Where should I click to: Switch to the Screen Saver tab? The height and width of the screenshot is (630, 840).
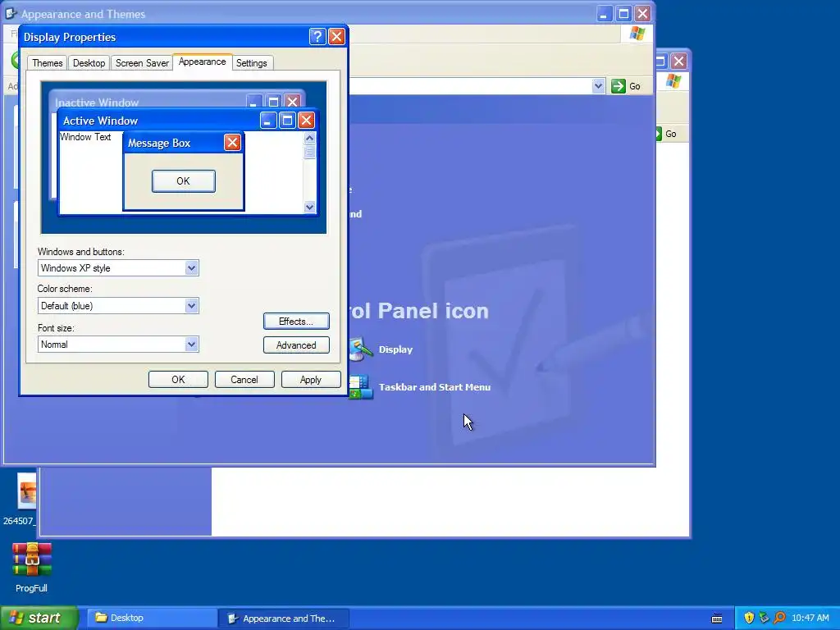pos(142,62)
